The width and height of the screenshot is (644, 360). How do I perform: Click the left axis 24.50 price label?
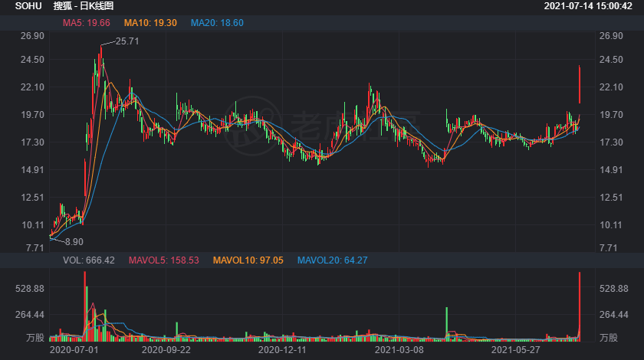[x=32, y=60]
